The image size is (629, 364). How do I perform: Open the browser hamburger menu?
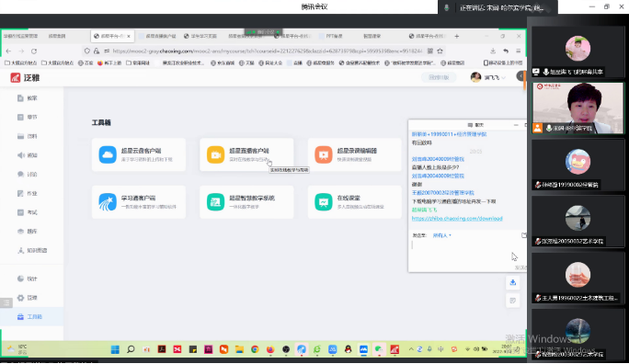519,51
